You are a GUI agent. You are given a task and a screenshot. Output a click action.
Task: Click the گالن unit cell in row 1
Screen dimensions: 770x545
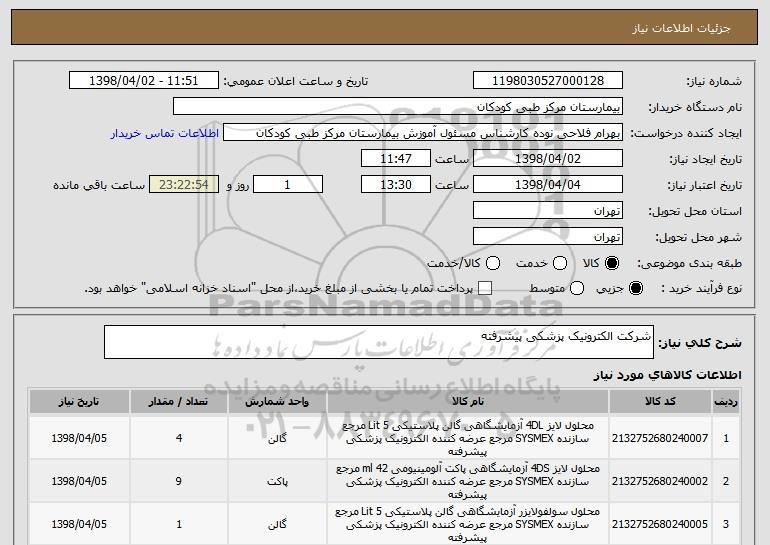(x=277, y=438)
